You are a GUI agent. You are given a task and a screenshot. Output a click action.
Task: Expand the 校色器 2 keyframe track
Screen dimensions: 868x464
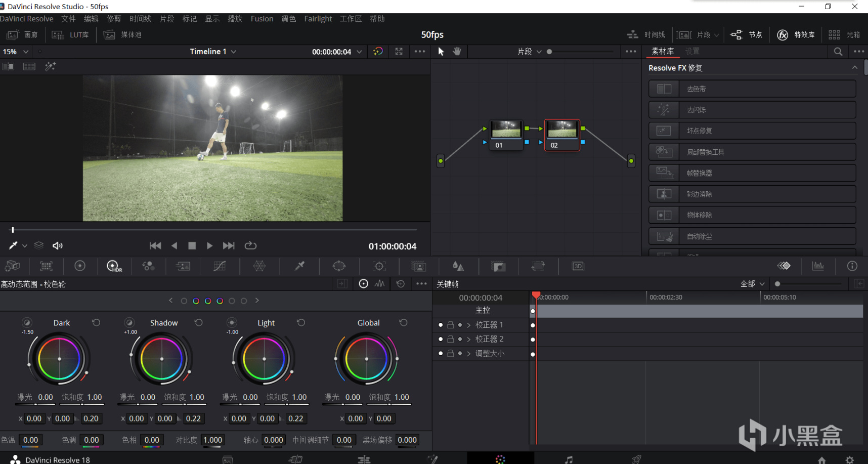pyautogui.click(x=469, y=339)
